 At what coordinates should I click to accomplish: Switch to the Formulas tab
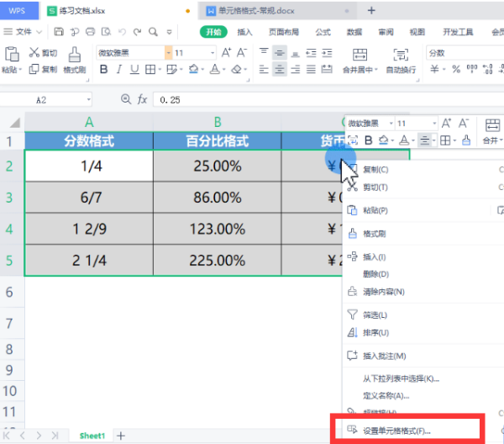point(323,32)
